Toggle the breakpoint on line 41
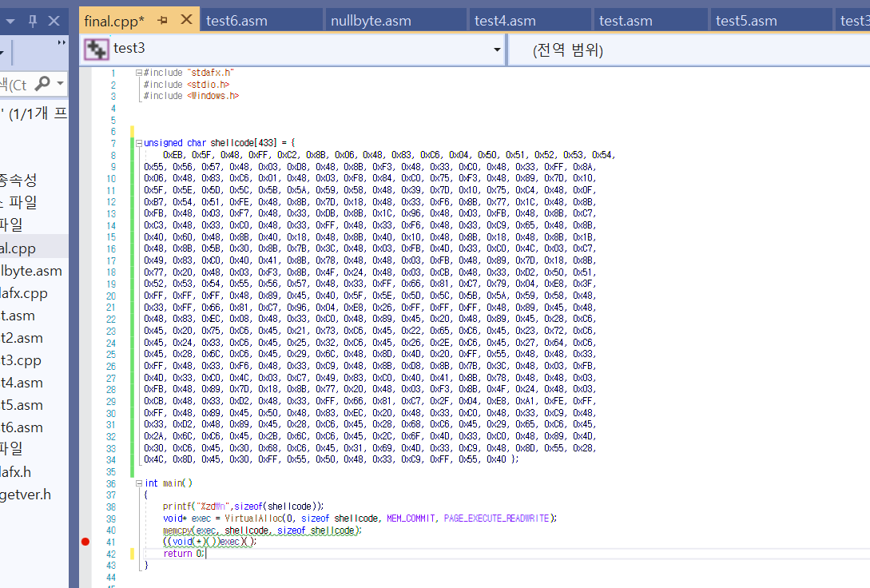The image size is (870, 588). tap(85, 542)
